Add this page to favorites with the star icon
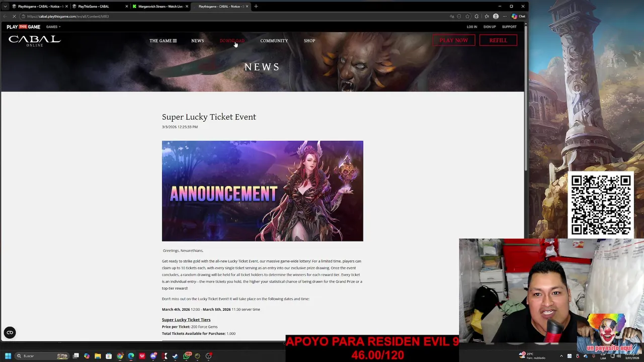The image size is (644, 362). 467,16
